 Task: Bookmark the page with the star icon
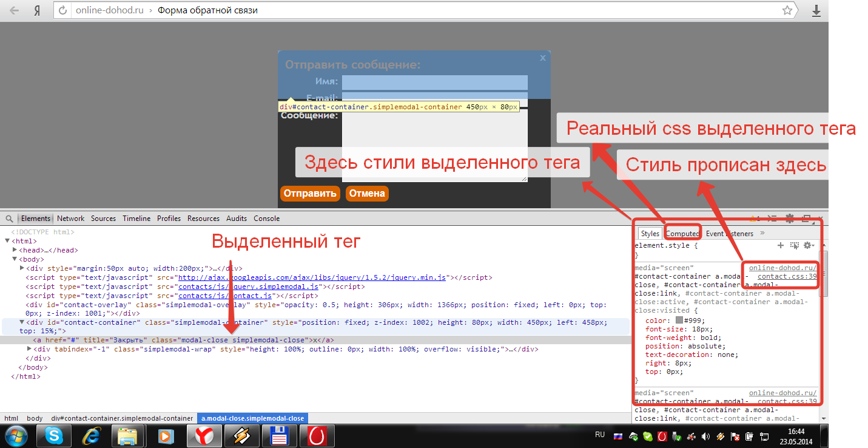click(787, 10)
